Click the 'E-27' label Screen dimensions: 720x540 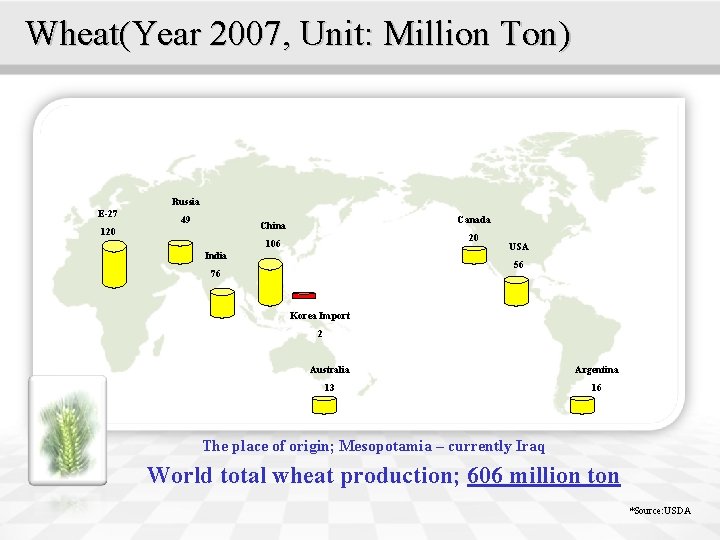[107, 214]
